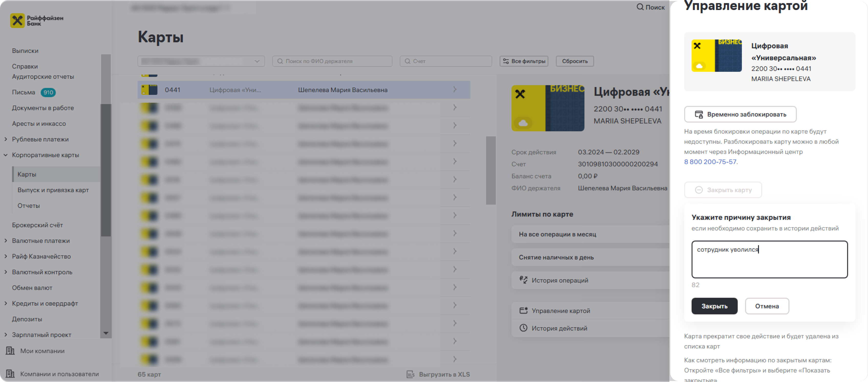Click the card thumbnail in the 0441 row
The width and height of the screenshot is (868, 382).
149,90
